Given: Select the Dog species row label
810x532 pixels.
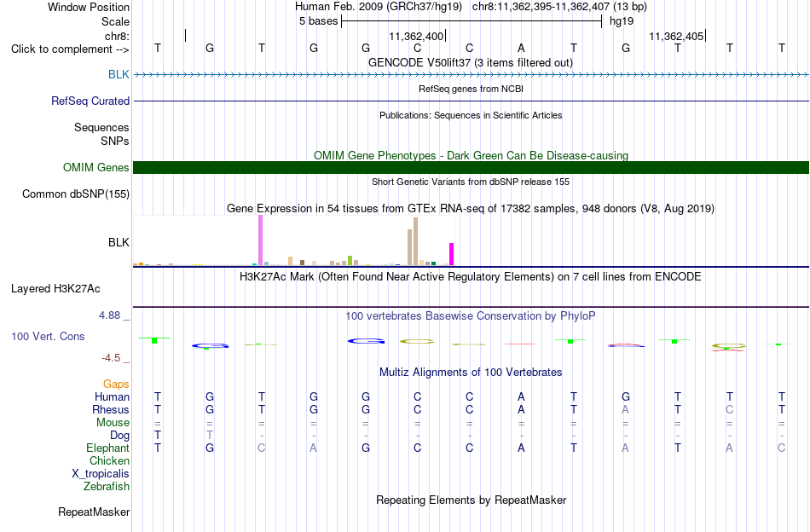Looking at the screenshot, I should click(120, 435).
